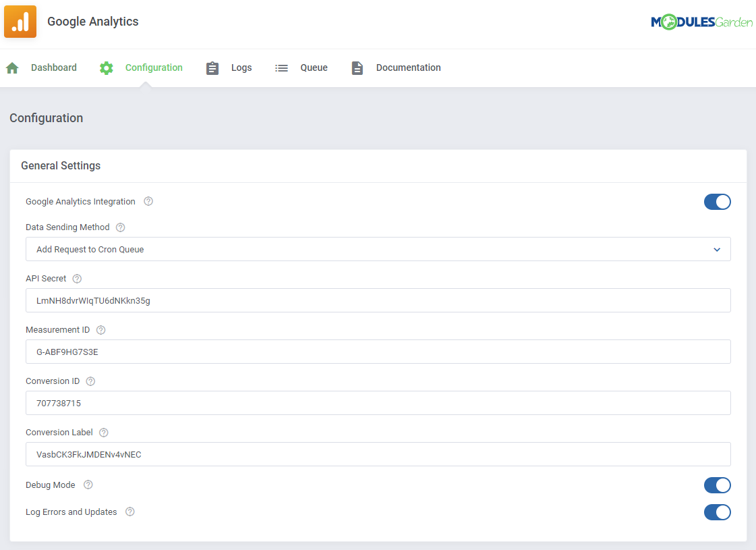
Task: Click the ModulesGarden logo
Action: [x=701, y=22]
